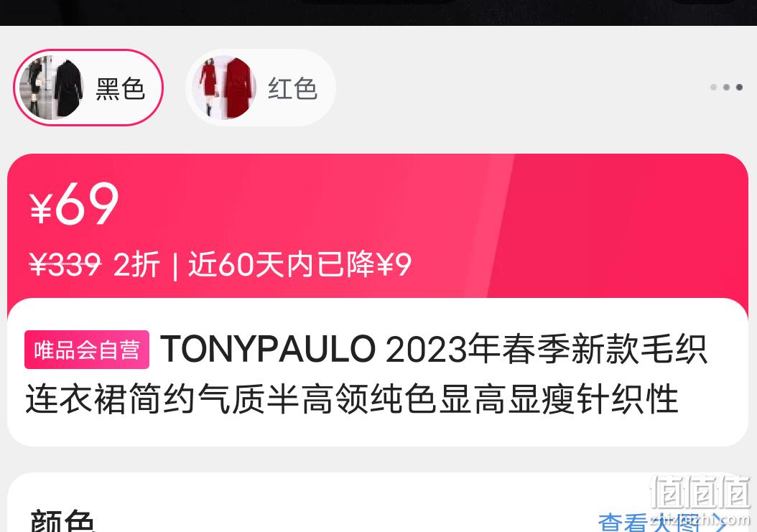This screenshot has height=532, width=757.
Task: Tap the 值值值 watermark logo
Action: pos(700,493)
